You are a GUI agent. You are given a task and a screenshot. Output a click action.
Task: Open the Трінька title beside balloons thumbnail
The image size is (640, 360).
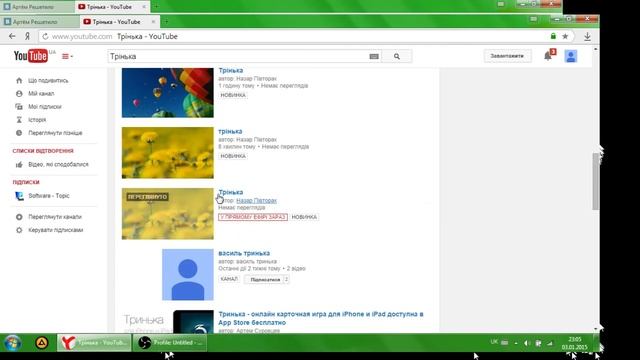tap(231, 70)
